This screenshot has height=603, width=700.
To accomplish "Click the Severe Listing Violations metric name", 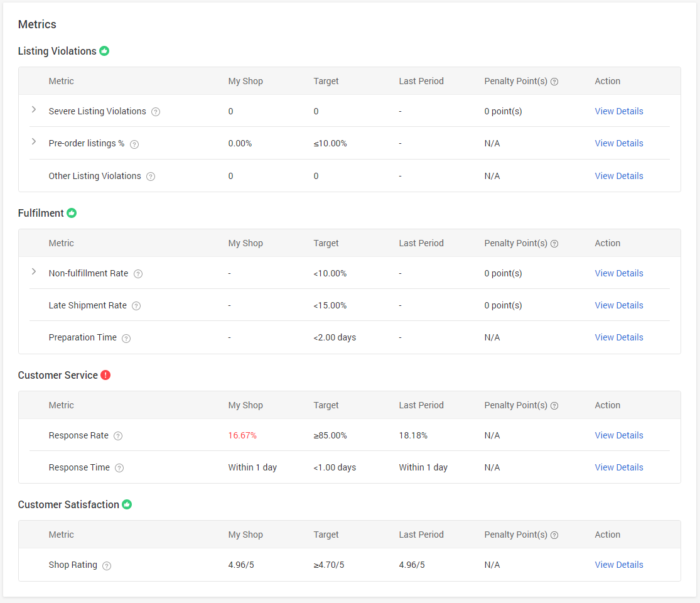I will point(97,111).
